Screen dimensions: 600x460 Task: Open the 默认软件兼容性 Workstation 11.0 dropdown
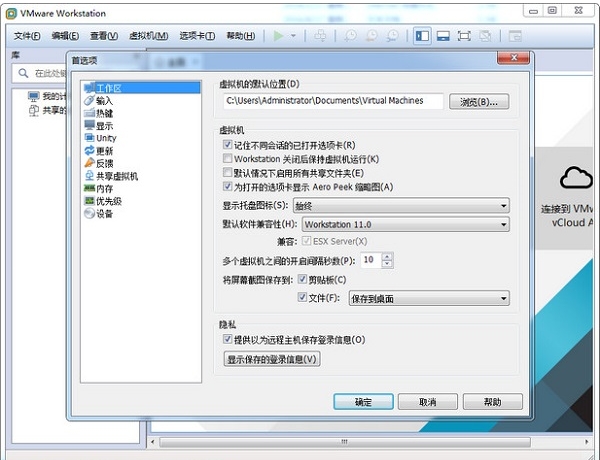point(406,224)
